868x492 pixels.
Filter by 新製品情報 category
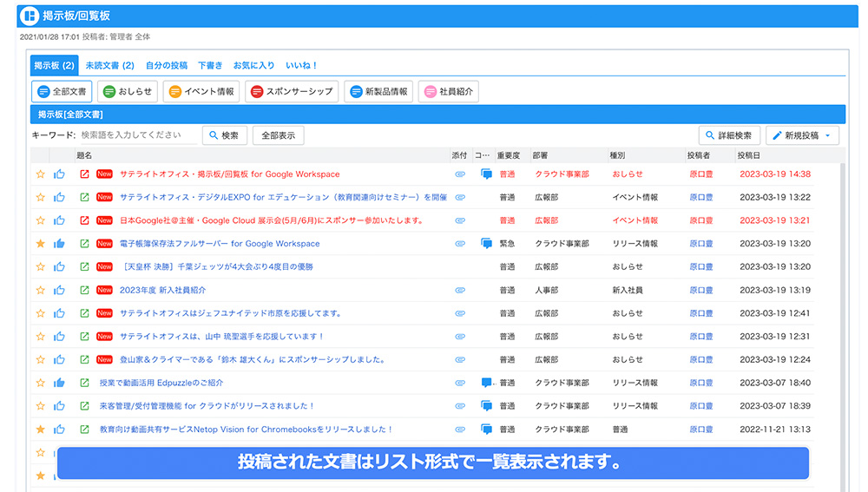point(378,91)
